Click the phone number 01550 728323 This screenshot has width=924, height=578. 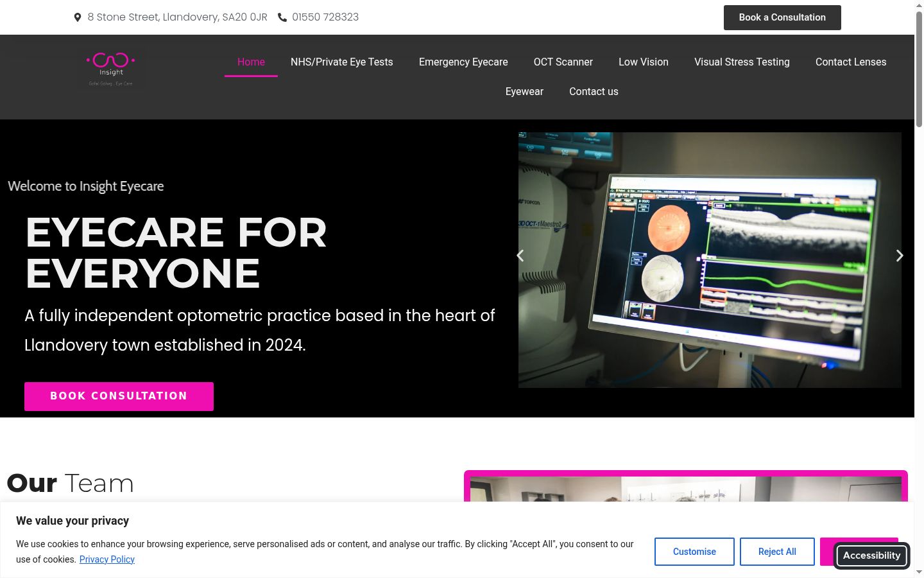(325, 17)
